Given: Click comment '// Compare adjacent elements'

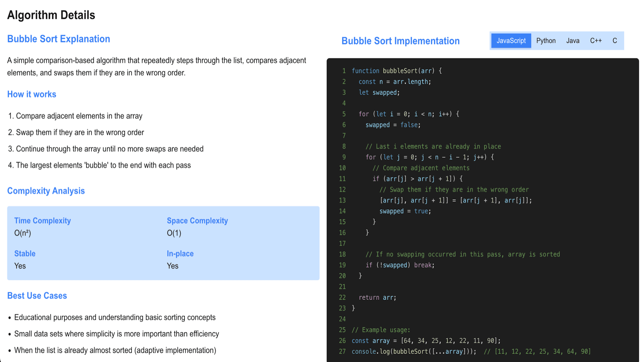Looking at the screenshot, I should (421, 168).
